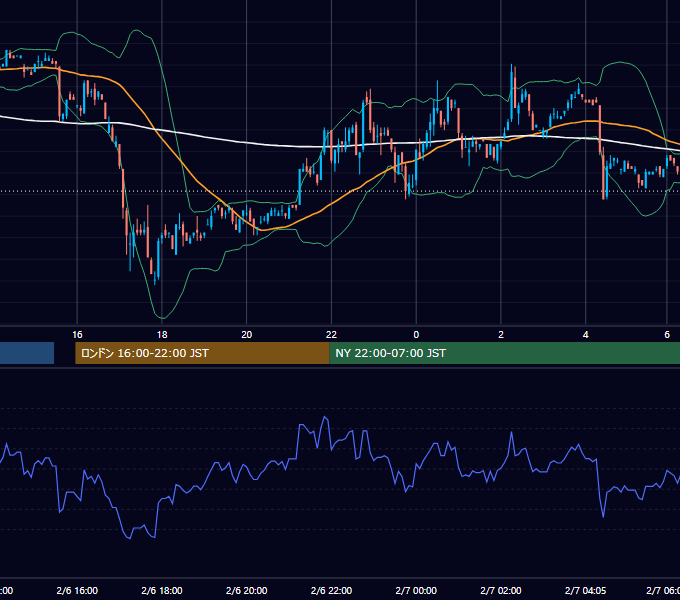This screenshot has width=680, height=600.
Task: Click the 2/6 22:00 time label
Action: [331, 590]
